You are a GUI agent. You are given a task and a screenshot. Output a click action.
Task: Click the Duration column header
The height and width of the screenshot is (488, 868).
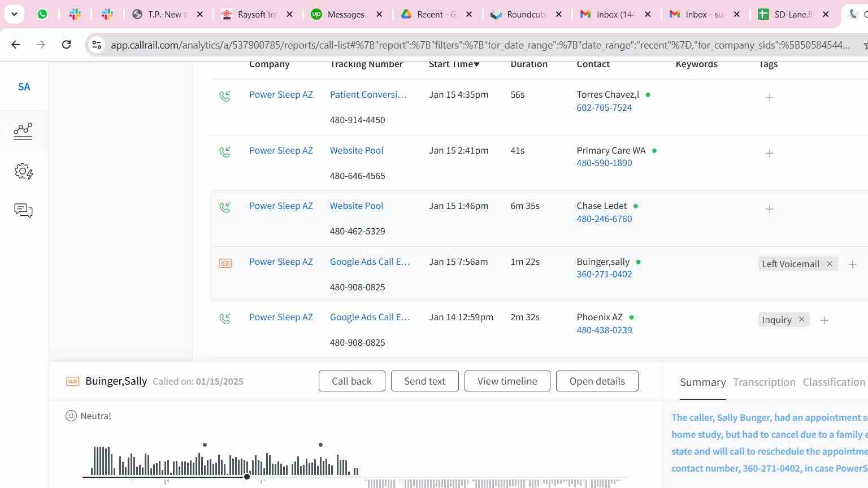[x=529, y=64]
